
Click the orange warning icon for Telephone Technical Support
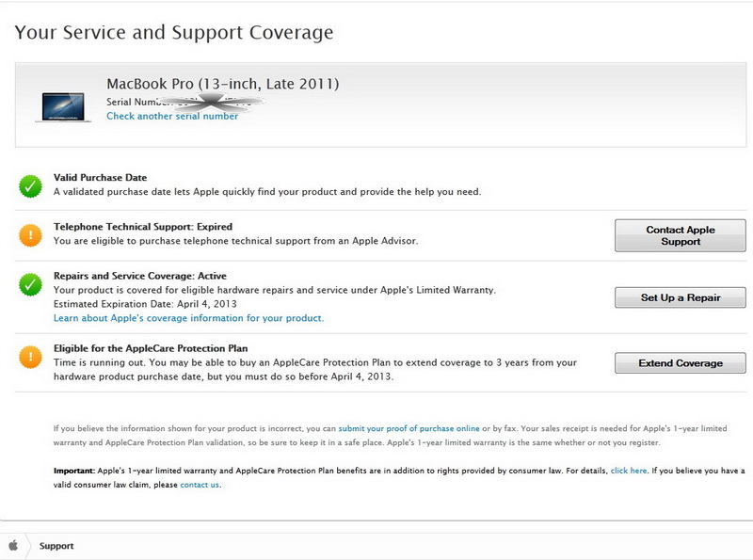click(x=30, y=235)
